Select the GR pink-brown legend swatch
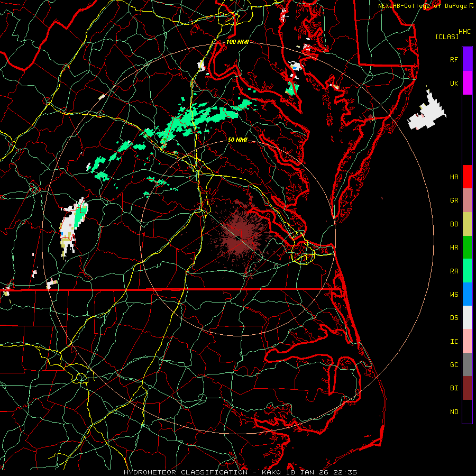This screenshot has width=476, height=476. click(467, 200)
